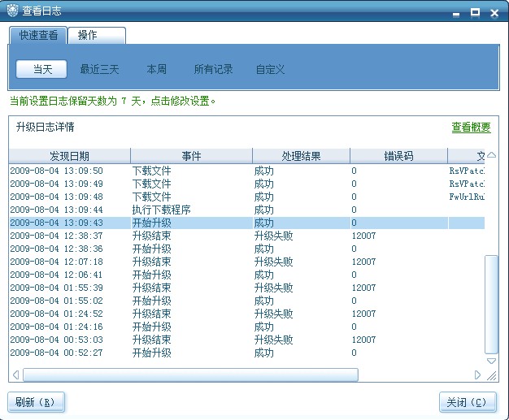Click the vertical scrollbar thumb

coord(491,305)
